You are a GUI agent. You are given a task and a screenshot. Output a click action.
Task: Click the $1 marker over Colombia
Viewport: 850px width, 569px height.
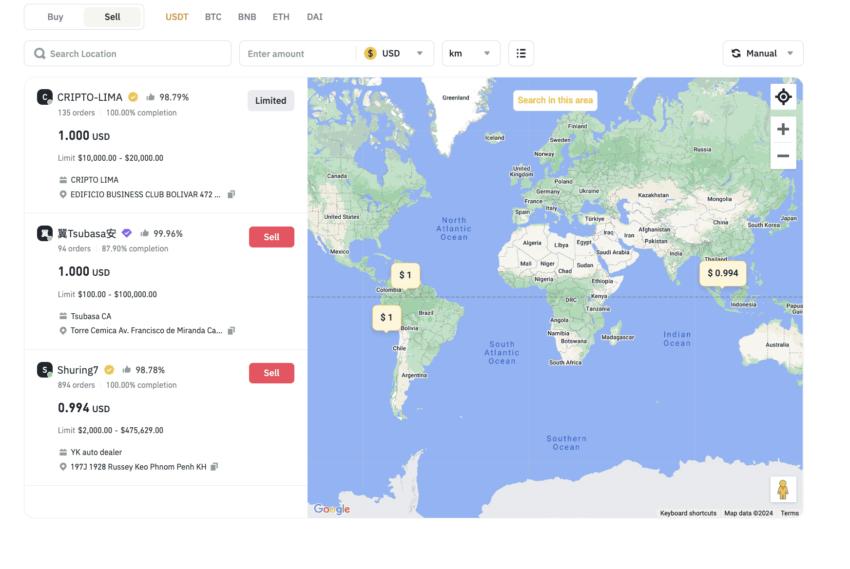405,275
